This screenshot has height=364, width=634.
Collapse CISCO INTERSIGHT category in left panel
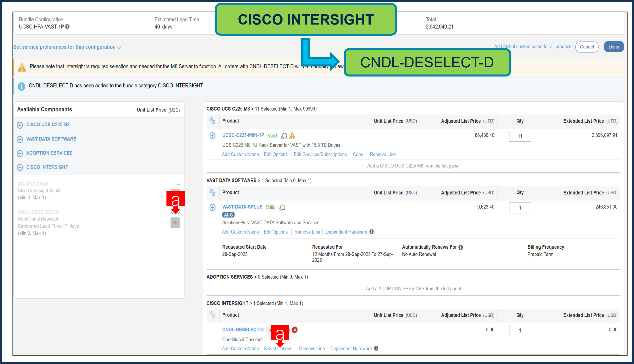coord(20,167)
